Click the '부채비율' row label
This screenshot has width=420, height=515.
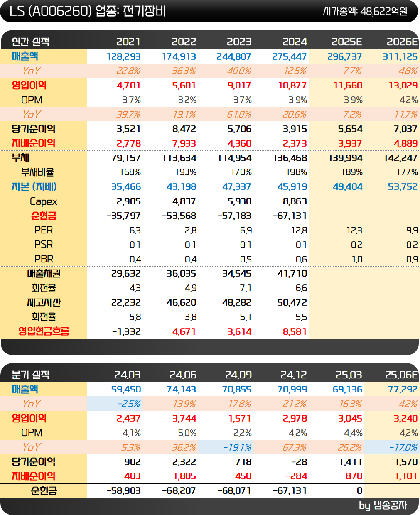pyautogui.click(x=38, y=172)
